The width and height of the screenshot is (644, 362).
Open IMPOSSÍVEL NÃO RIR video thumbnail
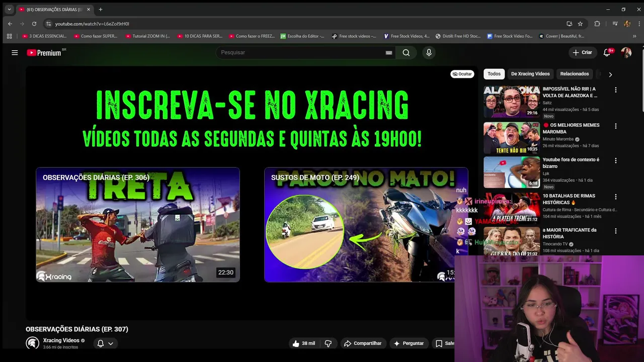coord(512,102)
